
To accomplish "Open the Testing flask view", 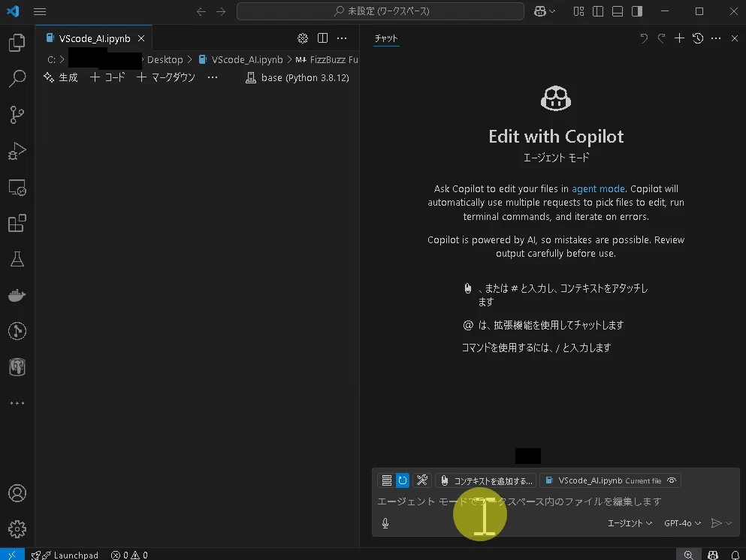I will 17,259.
